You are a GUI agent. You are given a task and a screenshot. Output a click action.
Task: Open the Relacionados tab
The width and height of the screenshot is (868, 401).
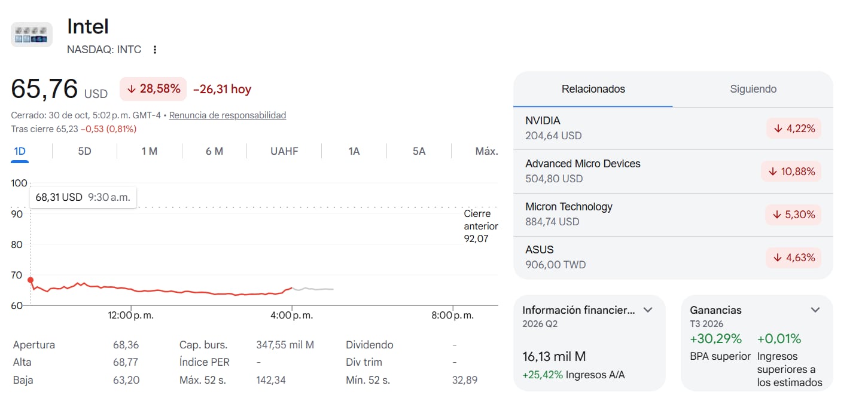(593, 89)
